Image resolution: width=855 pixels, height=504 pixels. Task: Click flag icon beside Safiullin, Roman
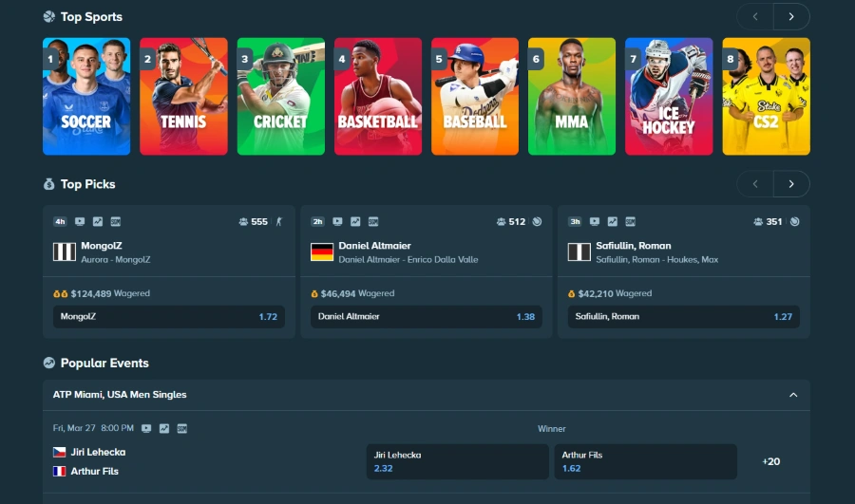click(579, 252)
